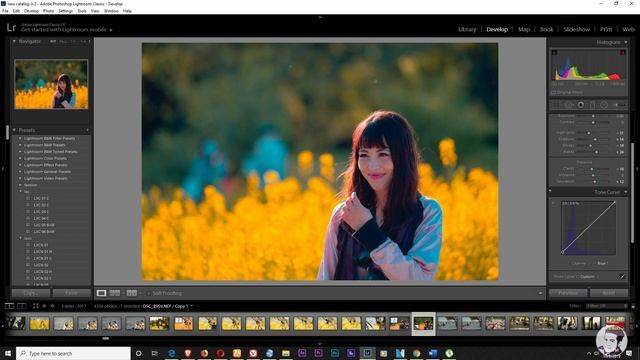Open the filmstrip Filter dropdown
This screenshot has width=640, height=360.
[x=606, y=306]
